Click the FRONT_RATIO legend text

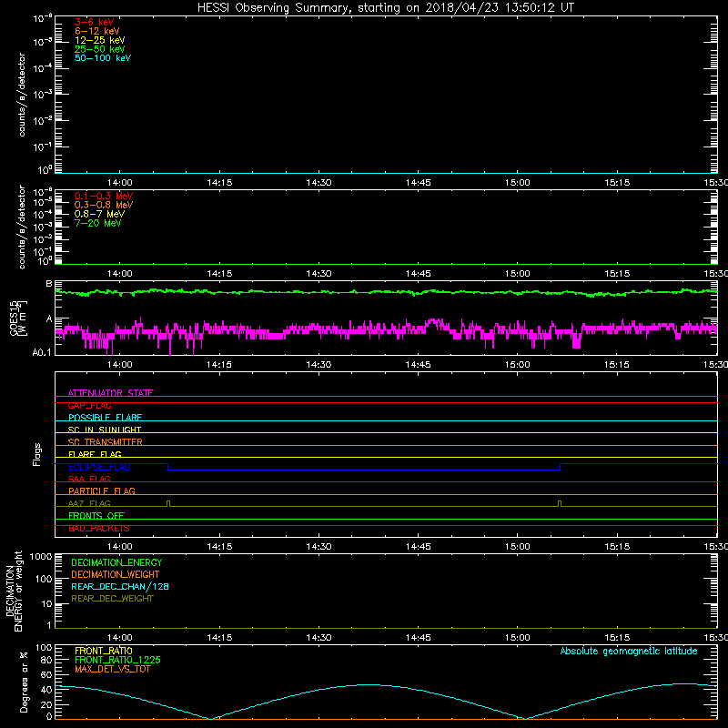click(x=104, y=651)
